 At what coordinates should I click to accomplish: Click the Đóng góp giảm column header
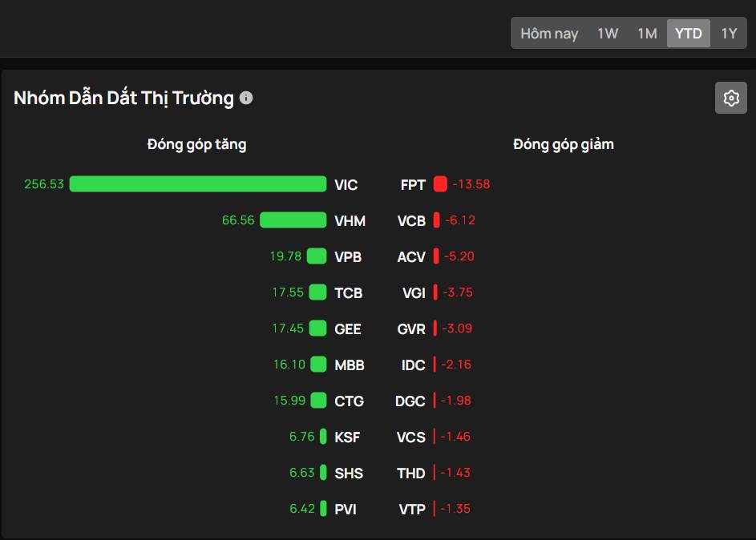click(x=564, y=145)
